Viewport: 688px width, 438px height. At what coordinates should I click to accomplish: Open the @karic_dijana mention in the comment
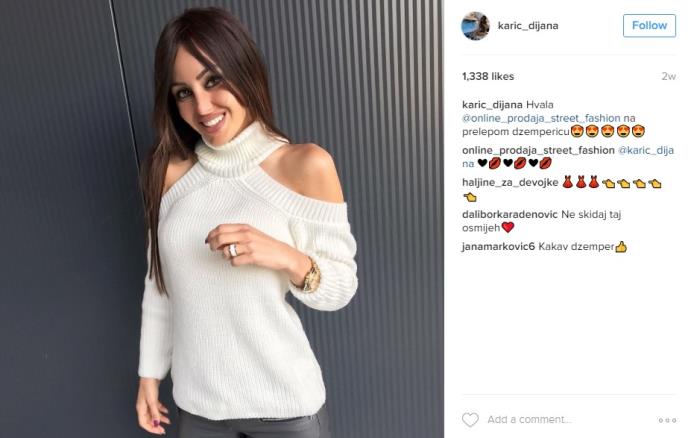tap(568, 157)
